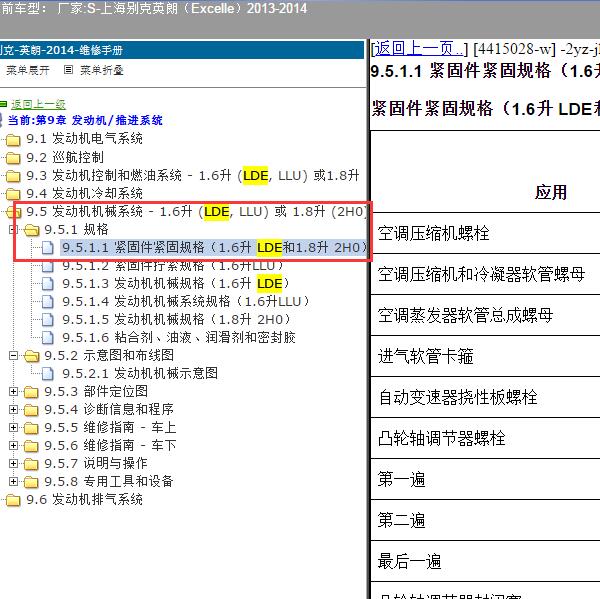Viewport: 600px width, 599px height.
Task: Expand the 9.5.7 说明与操作 node
Action: click(13, 464)
